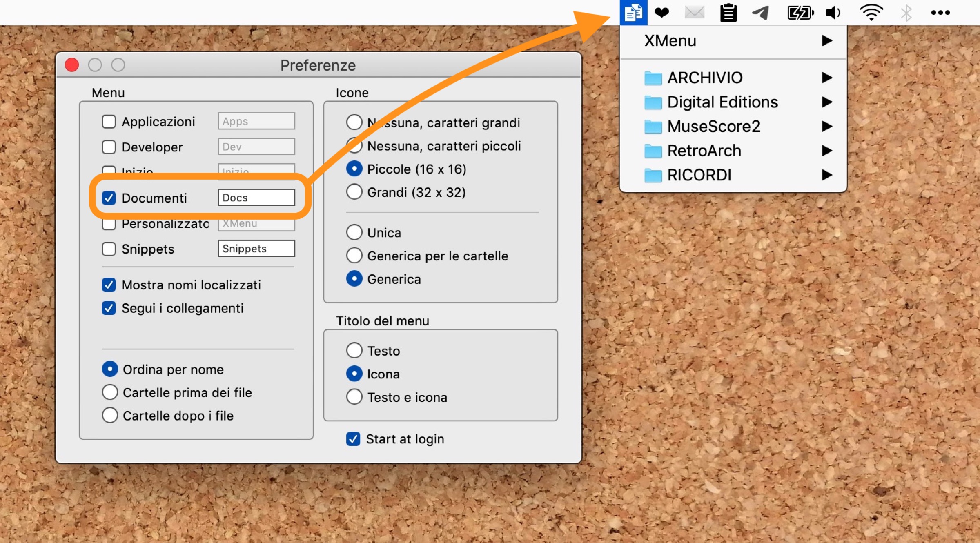Click the heart icon in menu bar
The height and width of the screenshot is (543, 980).
661,13
